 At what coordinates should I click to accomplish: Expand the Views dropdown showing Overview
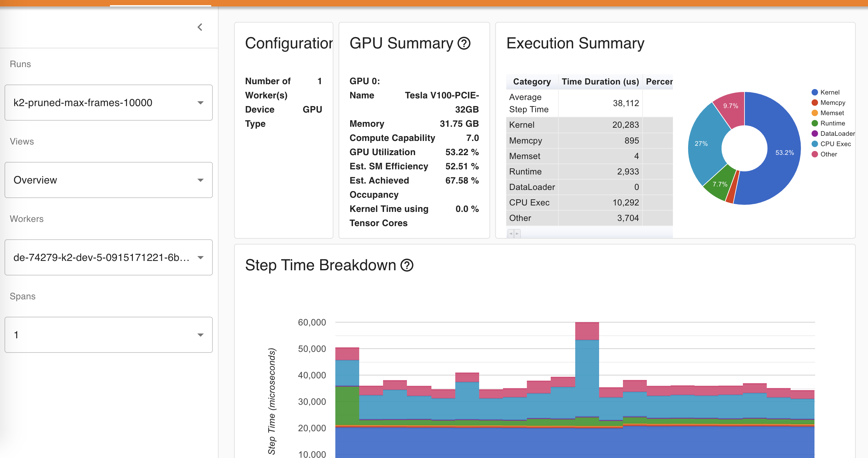108,180
